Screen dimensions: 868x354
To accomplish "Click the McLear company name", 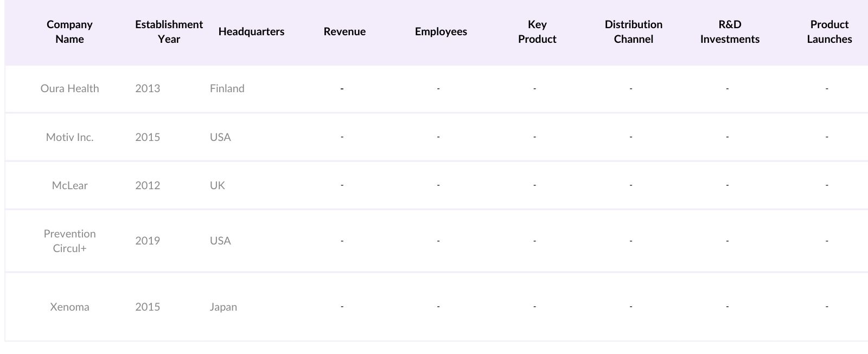I will (69, 185).
